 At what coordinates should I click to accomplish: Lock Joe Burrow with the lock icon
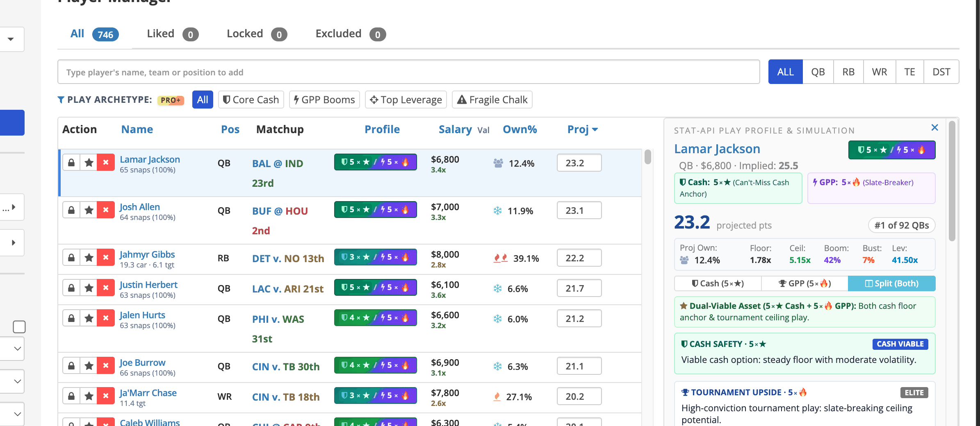click(x=71, y=366)
